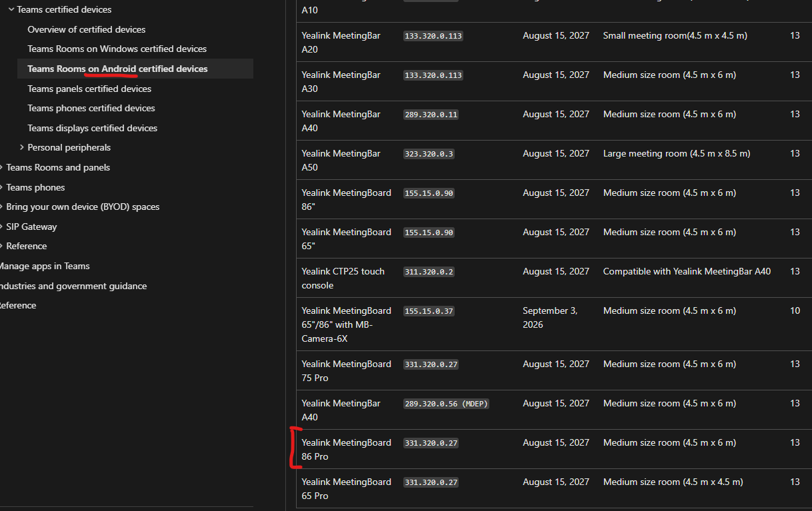
Task: Click Yealink MeetingBoard 65"/86" with MB-Camera-6X
Action: [x=346, y=324]
